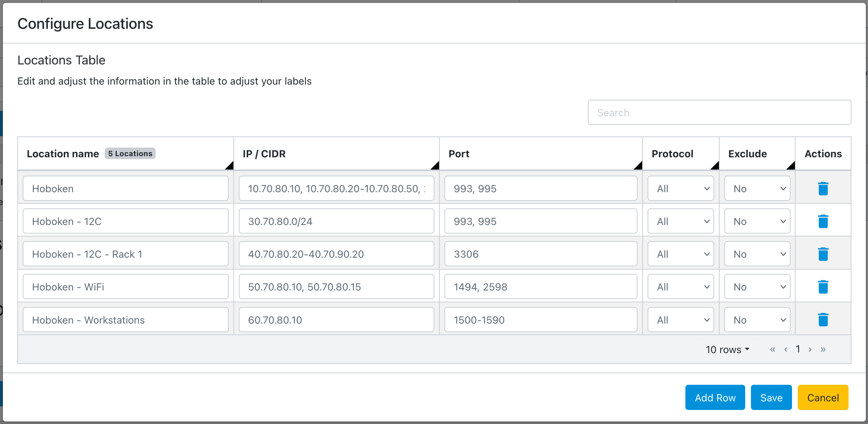This screenshot has height=424, width=868.
Task: Edit the Hoboken location name field
Action: pos(126,189)
